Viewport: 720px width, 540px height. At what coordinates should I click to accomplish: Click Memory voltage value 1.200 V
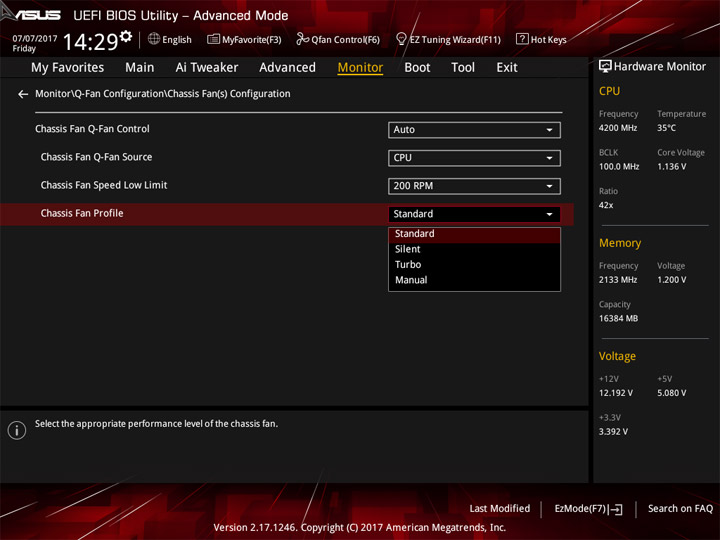pos(671,280)
